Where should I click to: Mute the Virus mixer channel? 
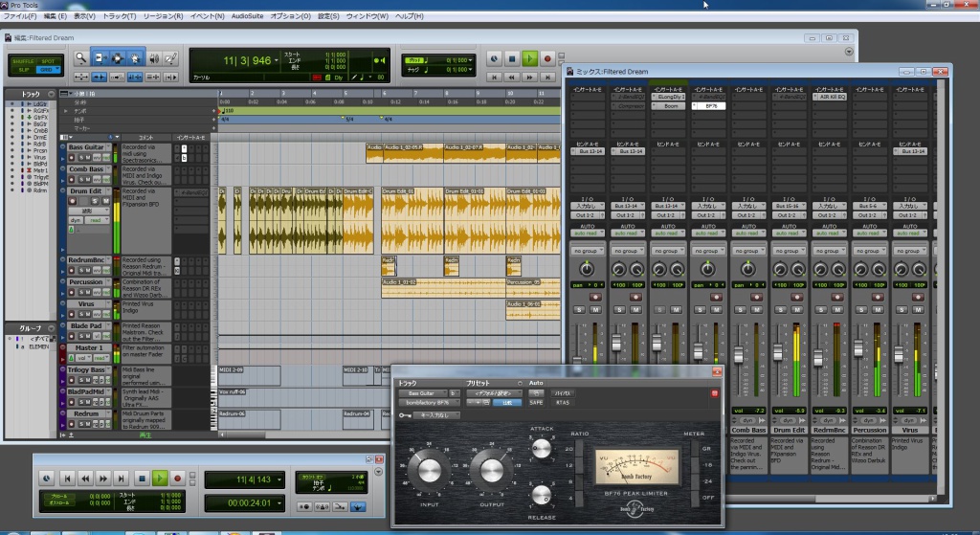(x=918, y=309)
